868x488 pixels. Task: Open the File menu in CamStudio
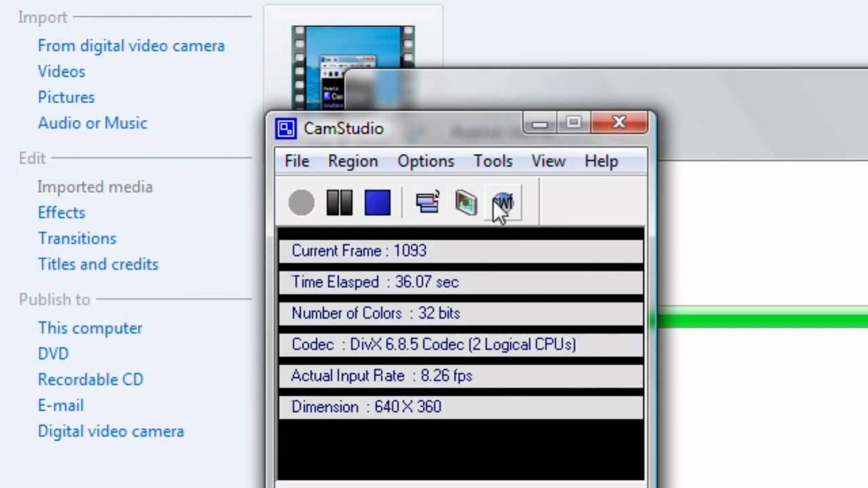point(297,161)
